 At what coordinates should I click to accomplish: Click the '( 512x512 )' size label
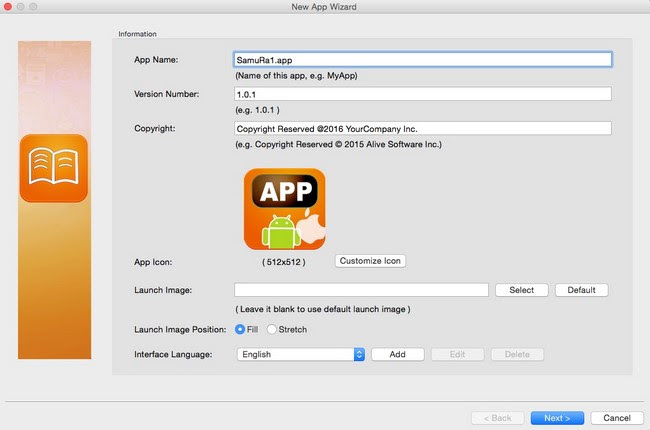284,262
